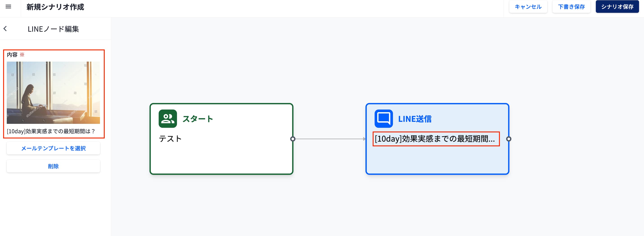Click the LINE送信 node output connector circle
644x236 pixels.
508,139
